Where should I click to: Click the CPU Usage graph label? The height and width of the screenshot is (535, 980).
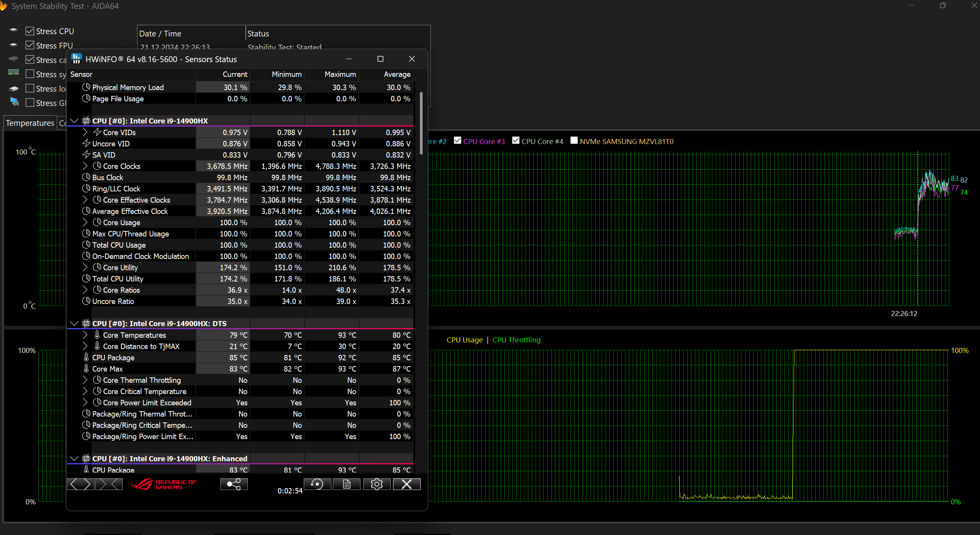click(465, 340)
